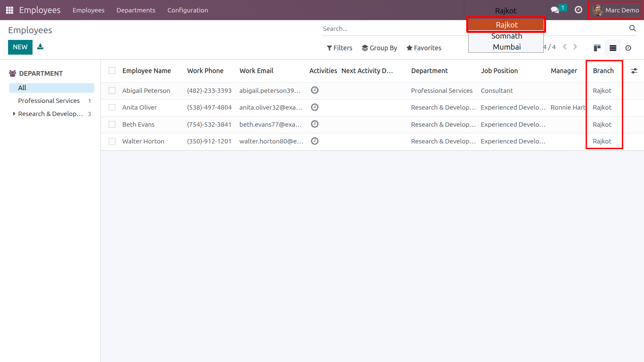Choose highlighted Rajkot in branch list

coord(506,25)
